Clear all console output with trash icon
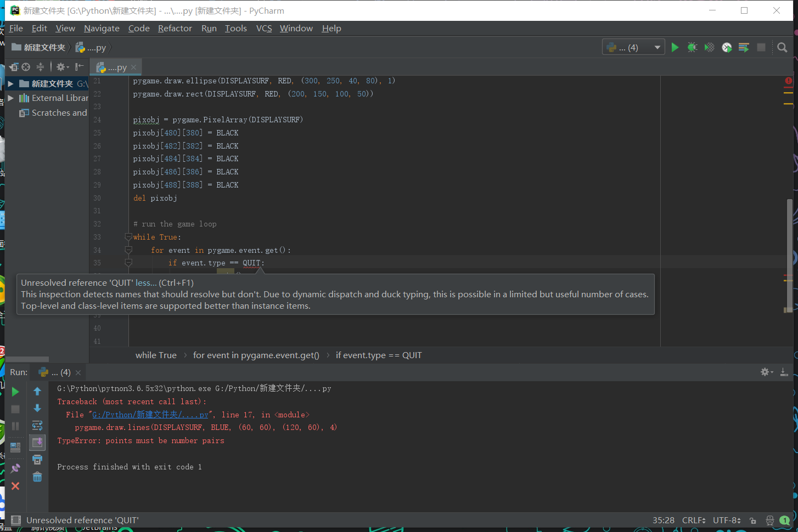 tap(37, 477)
